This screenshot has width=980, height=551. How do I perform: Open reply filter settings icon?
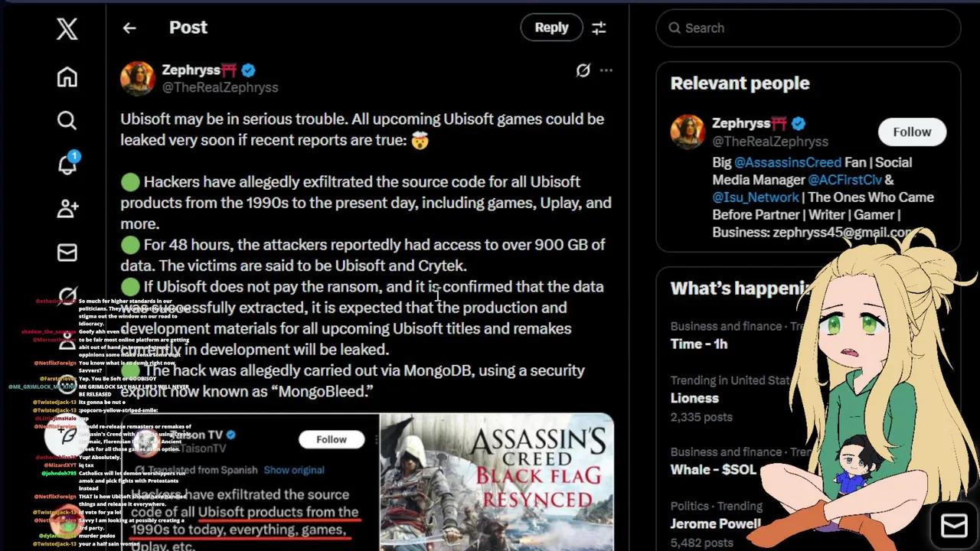[x=599, y=28]
